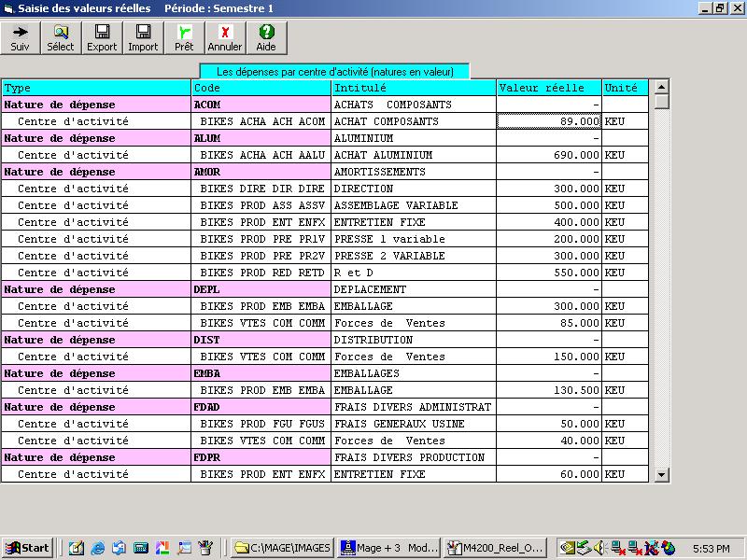
Task: Open Aide help with question mark button
Action: [x=266, y=38]
